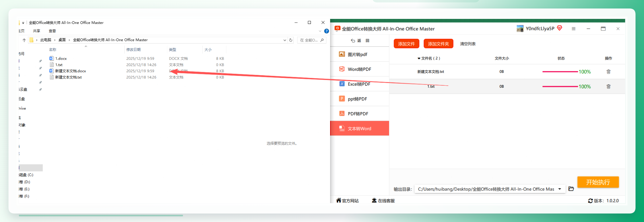Image resolution: width=644 pixels, height=222 pixels.
Task: Select 1.docx file in Explorer
Action: pyautogui.click(x=61, y=58)
